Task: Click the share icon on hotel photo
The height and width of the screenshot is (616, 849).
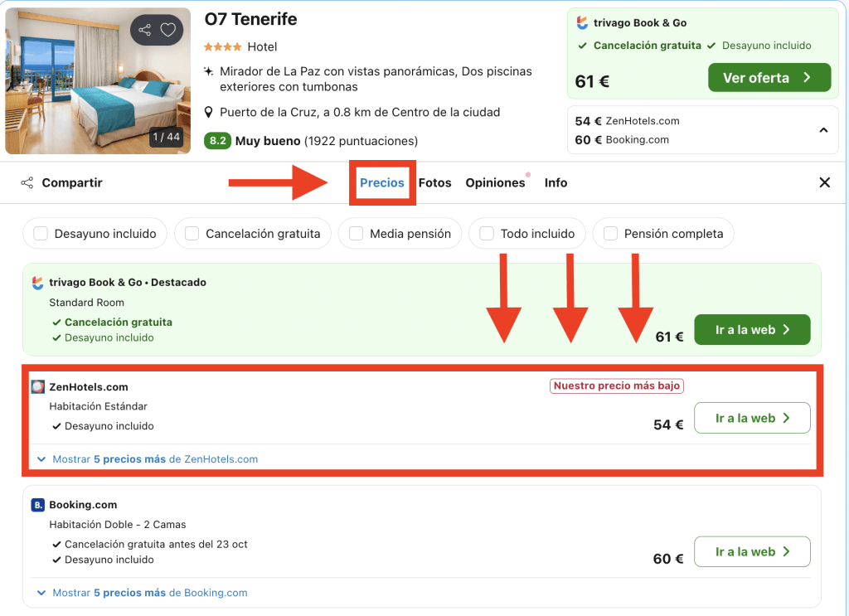Action: point(145,31)
